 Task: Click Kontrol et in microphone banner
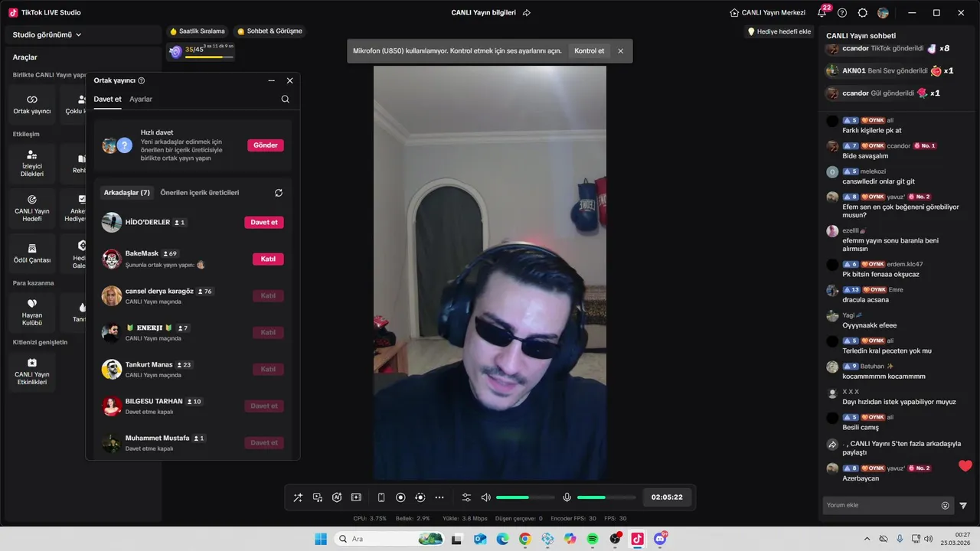coord(590,51)
